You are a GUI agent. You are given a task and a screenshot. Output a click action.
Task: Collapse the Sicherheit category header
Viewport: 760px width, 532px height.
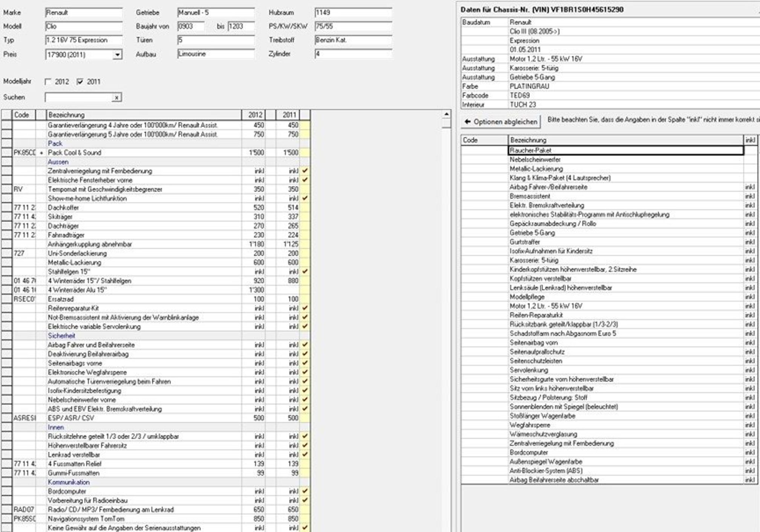(x=61, y=335)
